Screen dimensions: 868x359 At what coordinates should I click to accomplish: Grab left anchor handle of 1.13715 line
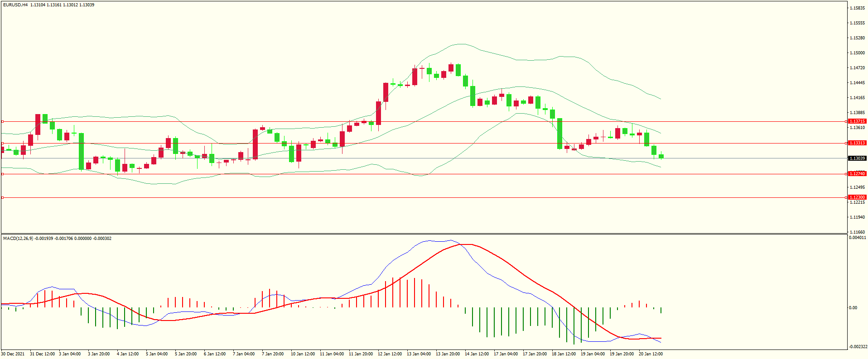(x=2, y=121)
